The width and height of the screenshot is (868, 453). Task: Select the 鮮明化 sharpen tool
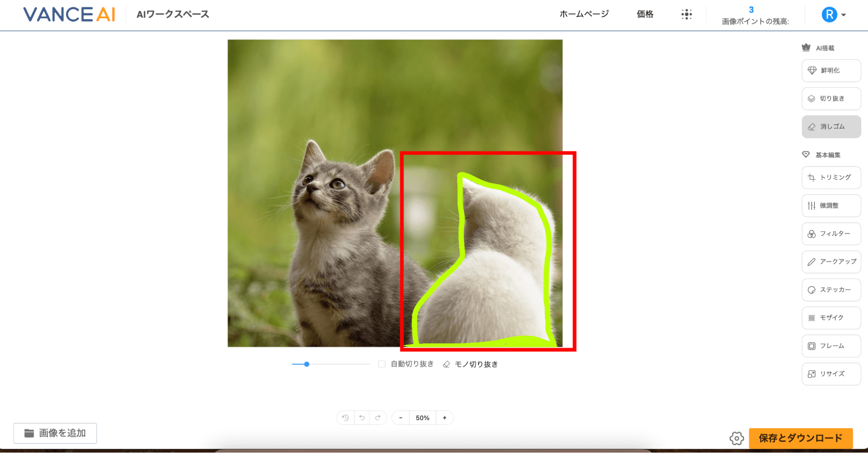pos(831,70)
